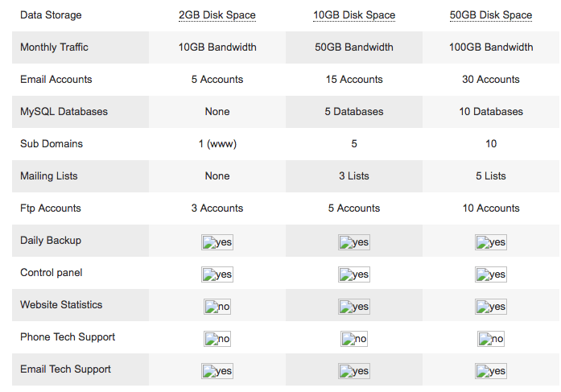Click Phone Tech Support no icon in 50GB column
This screenshot has height=392, width=561.
pyautogui.click(x=491, y=339)
